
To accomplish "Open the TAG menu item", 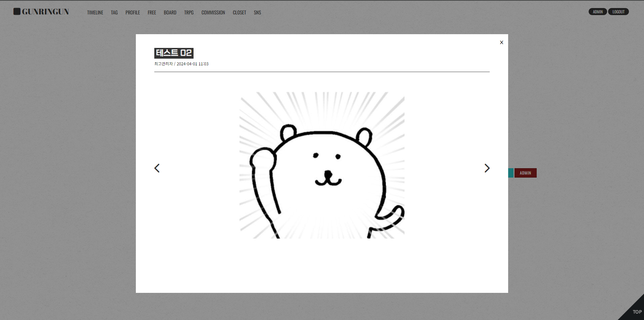I will point(114,12).
